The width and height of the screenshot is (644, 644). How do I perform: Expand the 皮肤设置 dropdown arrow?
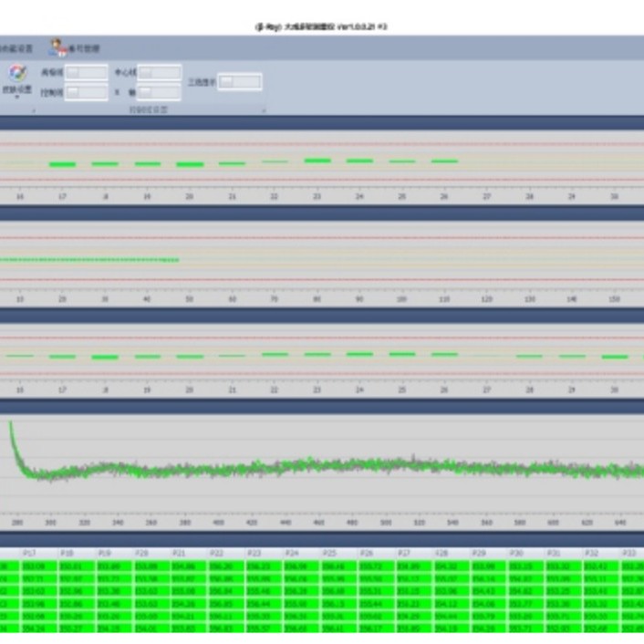(17, 98)
